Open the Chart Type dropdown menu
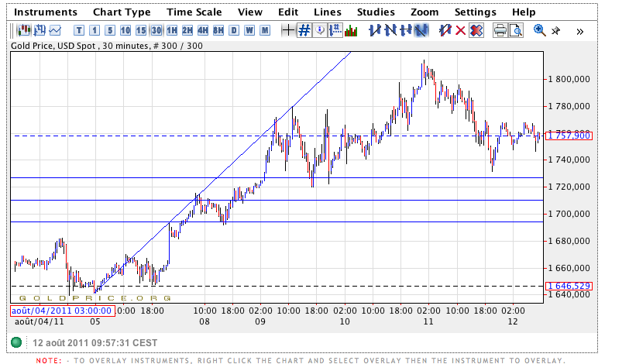 pyautogui.click(x=122, y=12)
